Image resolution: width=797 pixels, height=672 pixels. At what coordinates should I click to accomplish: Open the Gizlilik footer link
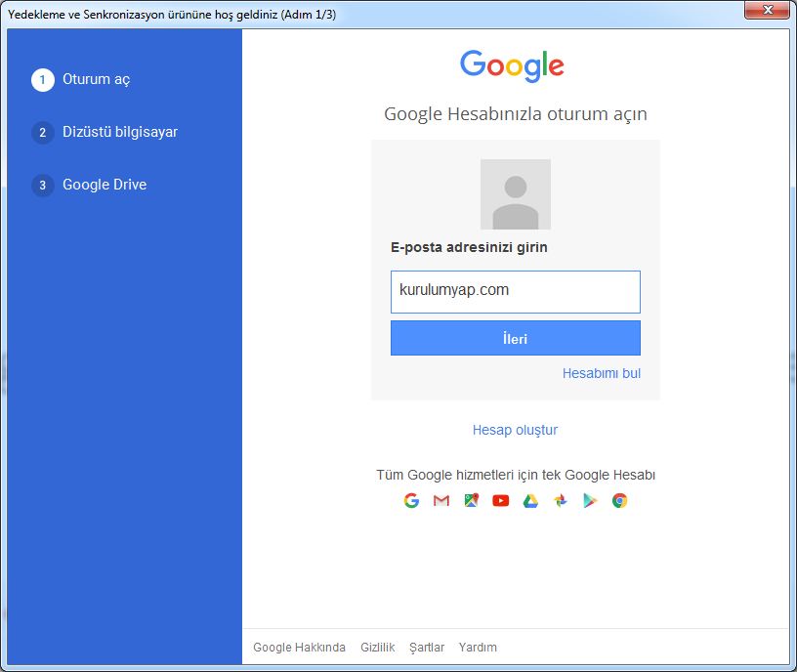point(378,647)
